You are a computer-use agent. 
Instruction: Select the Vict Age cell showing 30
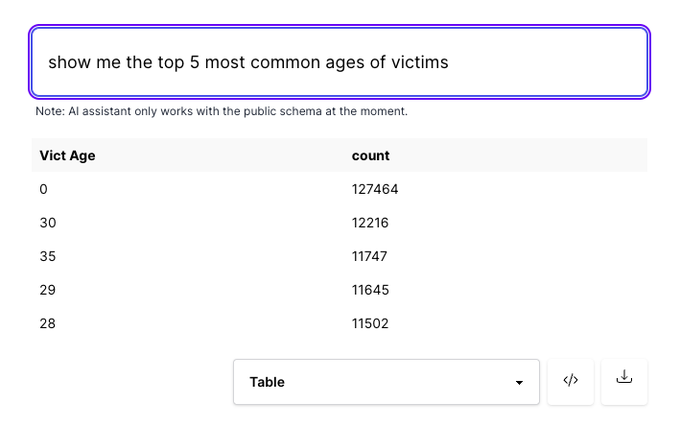point(47,223)
